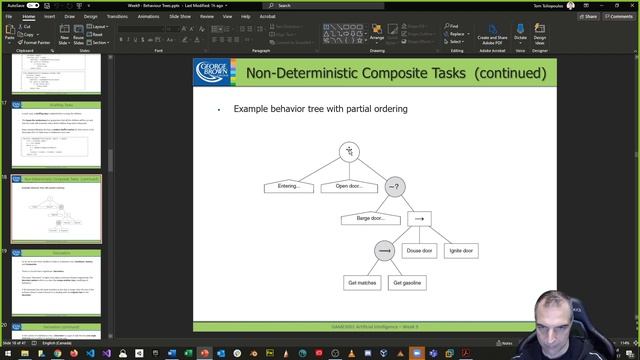This screenshot has width=640, height=360.
Task: Open Adobe Acrobat from the taskbar
Action: (x=466, y=353)
